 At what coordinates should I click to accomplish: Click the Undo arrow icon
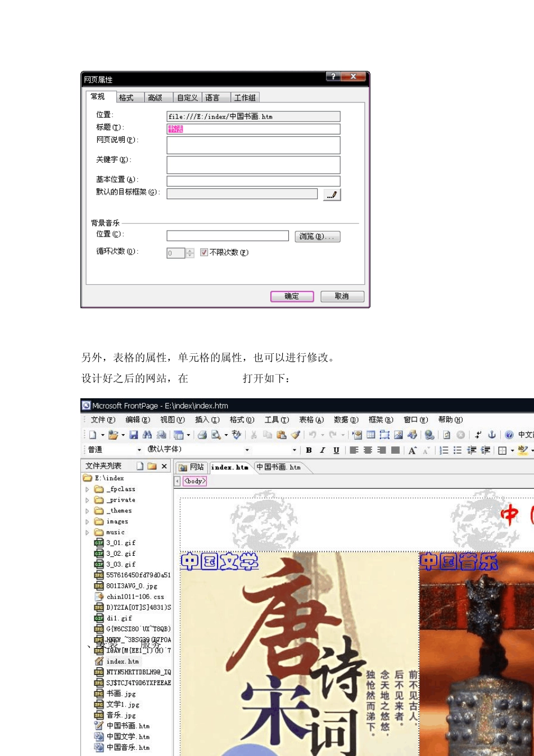[x=313, y=435]
